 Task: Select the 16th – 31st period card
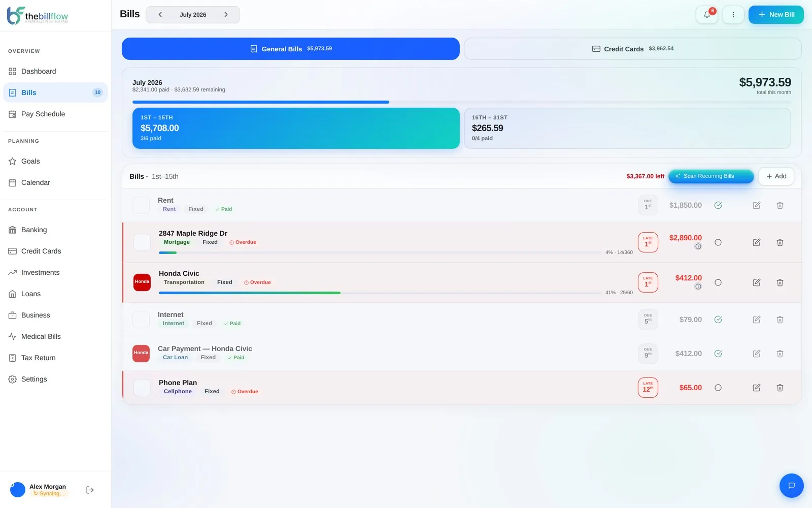pos(627,128)
